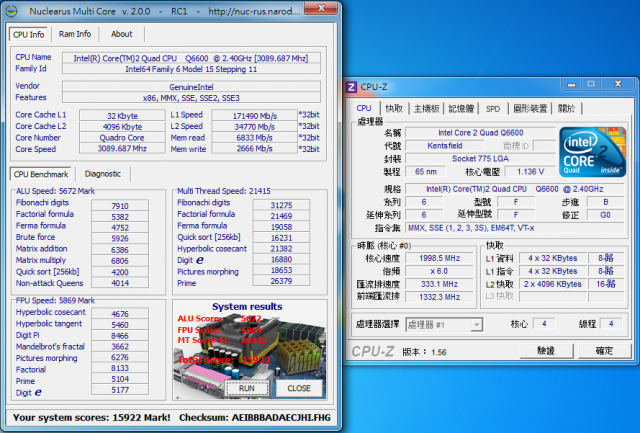Click the Mem write value 2666 Mb/s
The width and height of the screenshot is (640, 433).
[x=255, y=149]
